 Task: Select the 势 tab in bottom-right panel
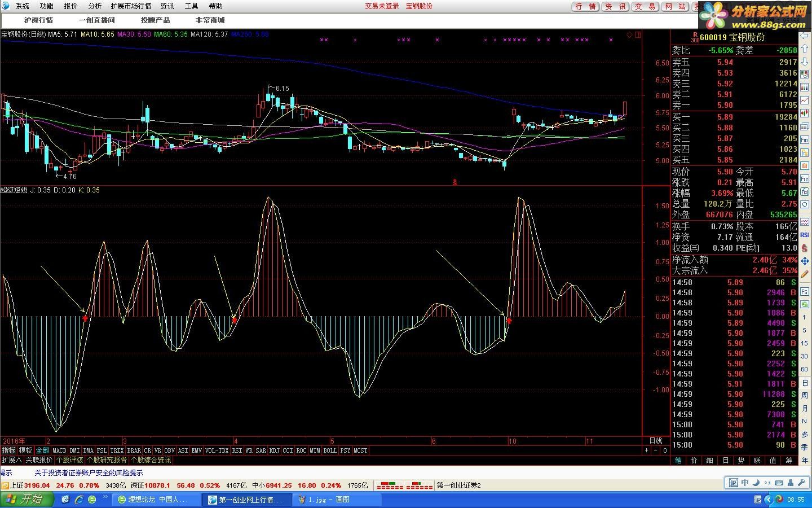(741, 461)
